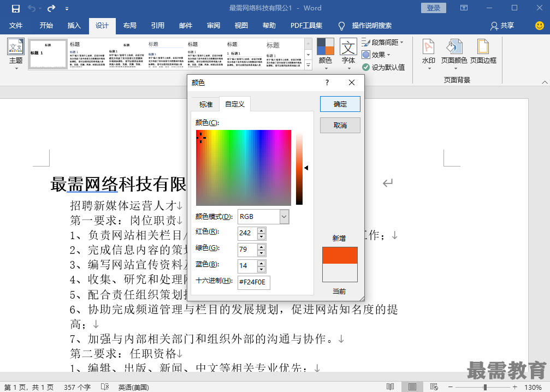Decrease the Green value with down arrow

click(x=261, y=253)
